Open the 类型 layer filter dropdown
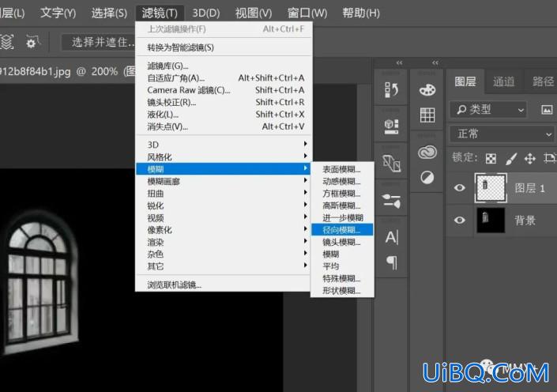Screen dimensions: 557x392 488,110
